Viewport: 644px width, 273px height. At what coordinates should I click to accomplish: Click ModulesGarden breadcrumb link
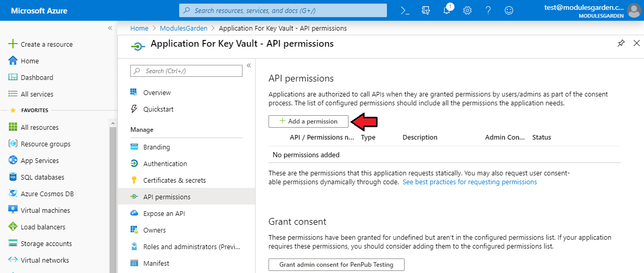coord(183,28)
